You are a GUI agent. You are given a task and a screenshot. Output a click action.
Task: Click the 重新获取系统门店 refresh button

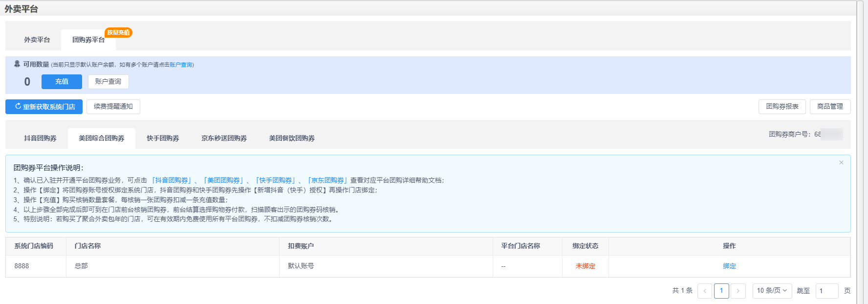click(x=44, y=107)
